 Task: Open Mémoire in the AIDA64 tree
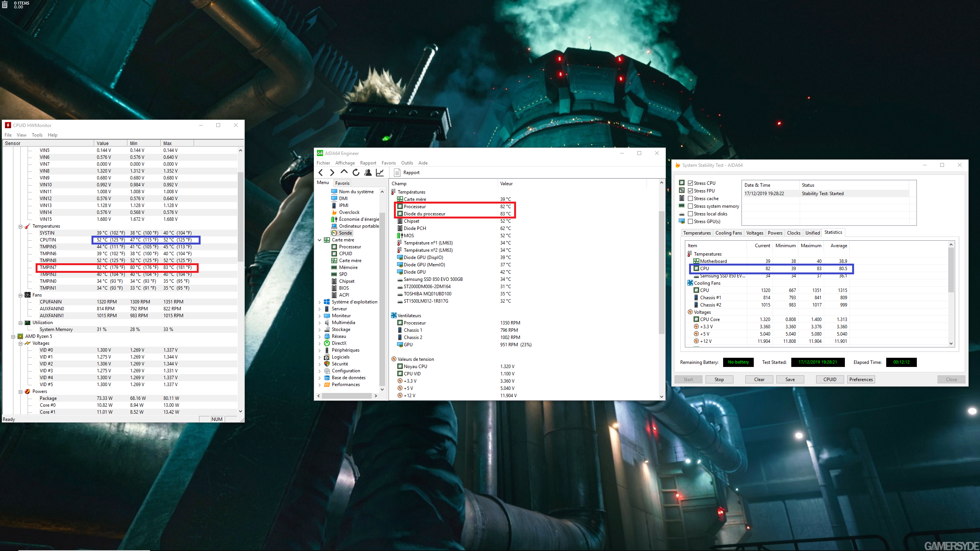coord(348,267)
